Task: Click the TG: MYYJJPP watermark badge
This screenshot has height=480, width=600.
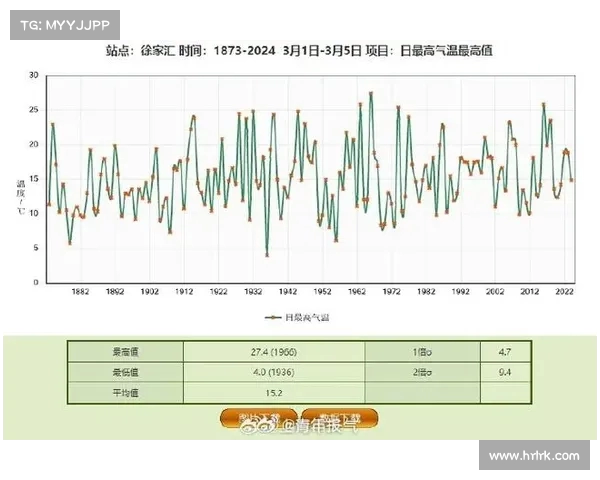Action: (x=65, y=25)
